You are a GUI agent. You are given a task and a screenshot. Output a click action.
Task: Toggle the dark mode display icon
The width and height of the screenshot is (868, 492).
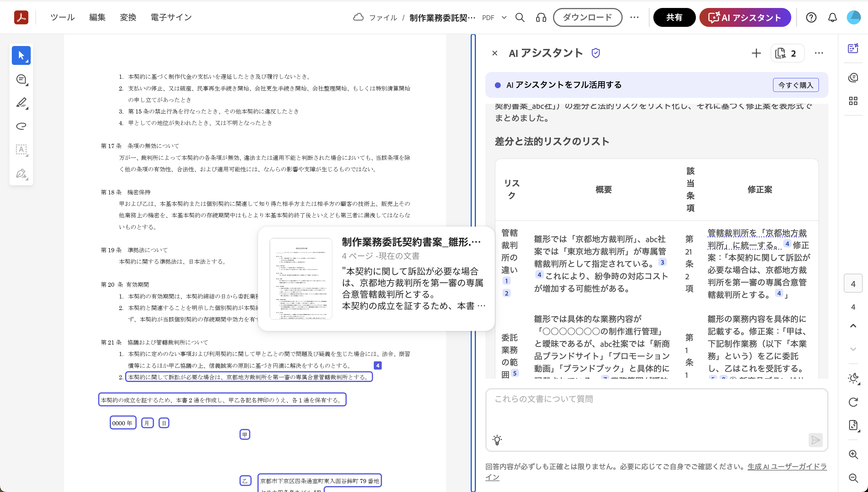(x=853, y=378)
